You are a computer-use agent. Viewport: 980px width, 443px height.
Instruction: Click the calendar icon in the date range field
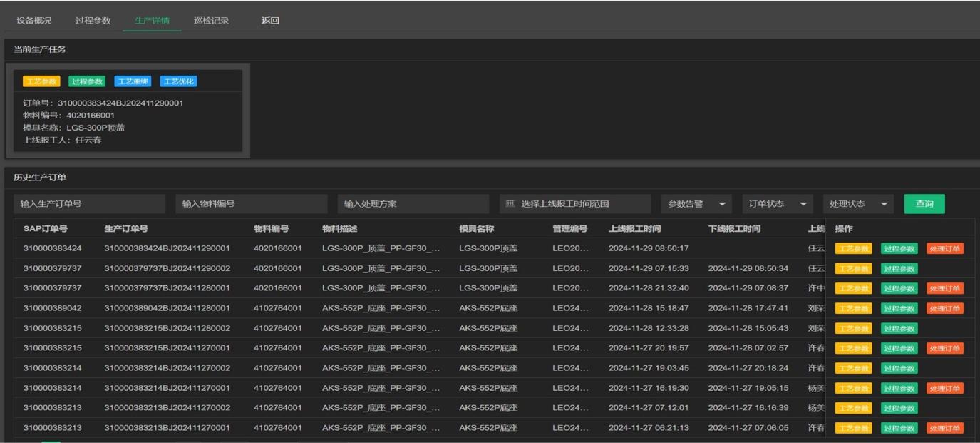tap(510, 204)
